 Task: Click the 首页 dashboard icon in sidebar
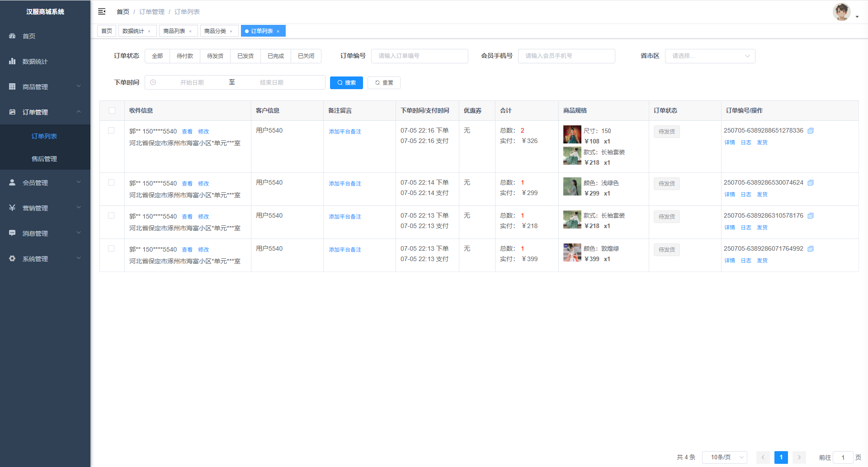[x=12, y=36]
